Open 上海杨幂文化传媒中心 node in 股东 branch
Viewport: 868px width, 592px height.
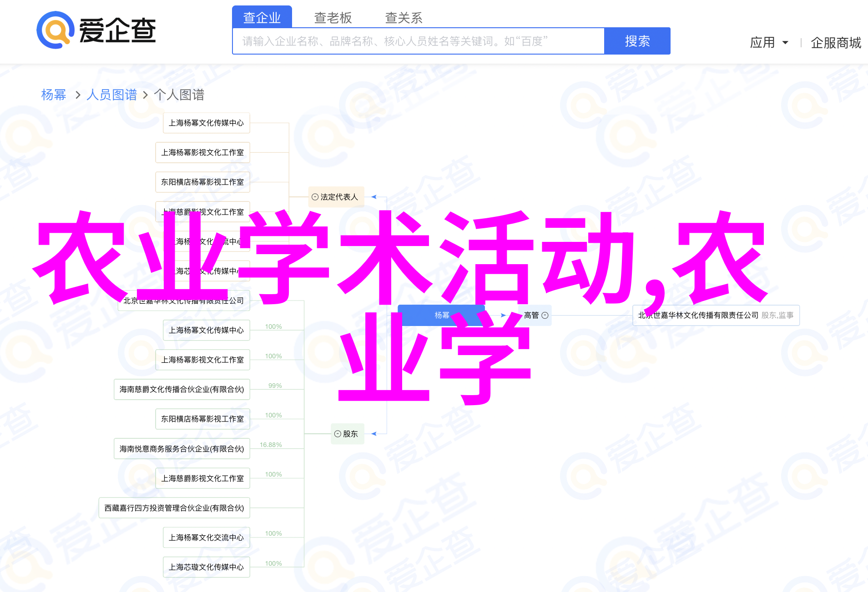click(x=207, y=330)
